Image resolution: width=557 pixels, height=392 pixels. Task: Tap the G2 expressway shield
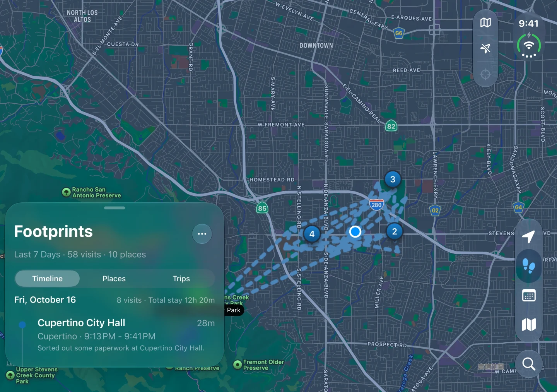point(435,211)
